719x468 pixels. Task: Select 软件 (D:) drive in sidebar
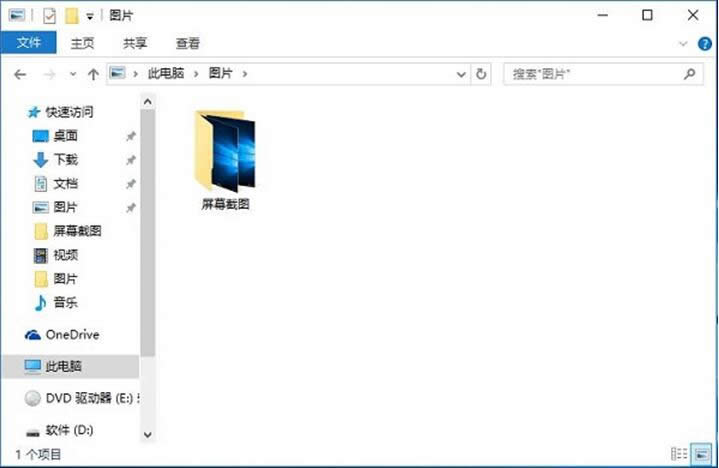pyautogui.click(x=69, y=430)
